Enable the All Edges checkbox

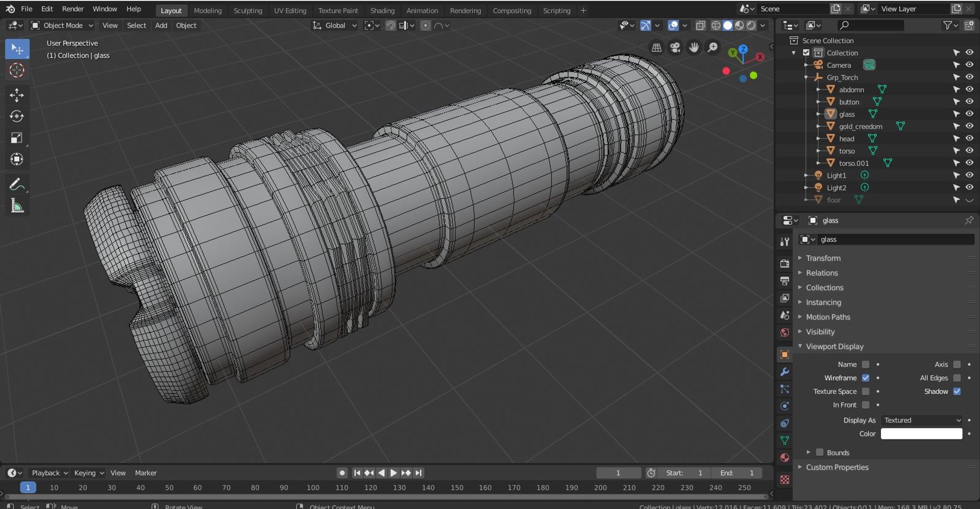(x=957, y=378)
